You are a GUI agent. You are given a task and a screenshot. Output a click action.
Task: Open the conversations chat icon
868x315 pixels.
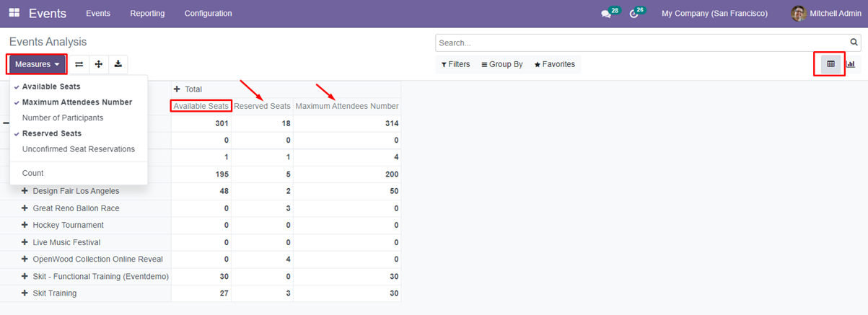[x=606, y=14]
